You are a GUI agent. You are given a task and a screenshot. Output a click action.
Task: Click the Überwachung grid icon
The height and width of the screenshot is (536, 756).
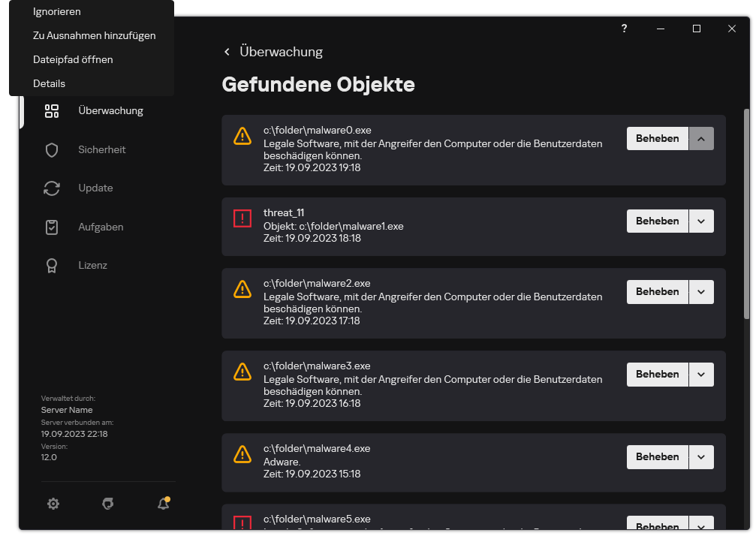click(x=51, y=110)
